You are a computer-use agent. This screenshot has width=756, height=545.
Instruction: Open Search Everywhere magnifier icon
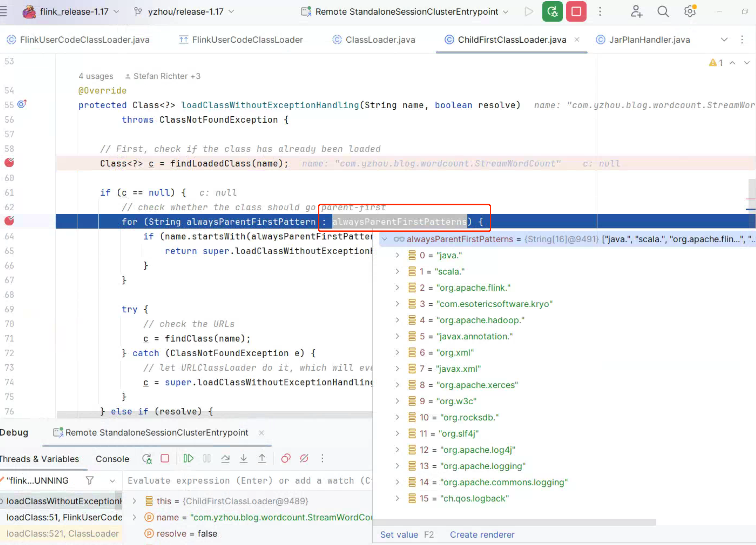663,11
